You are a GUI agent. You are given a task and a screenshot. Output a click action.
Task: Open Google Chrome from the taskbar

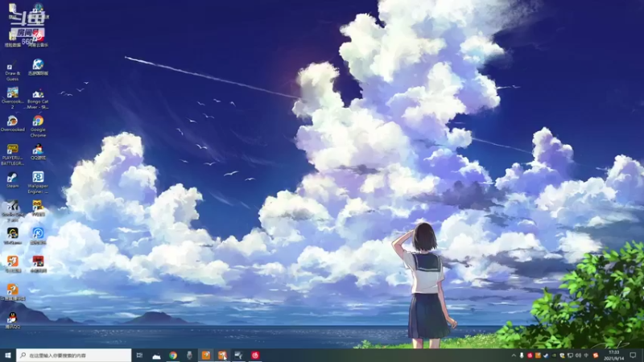tap(173, 356)
